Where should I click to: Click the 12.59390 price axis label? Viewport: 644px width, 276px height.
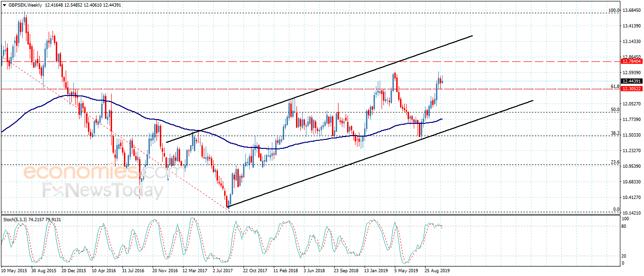(x=632, y=73)
